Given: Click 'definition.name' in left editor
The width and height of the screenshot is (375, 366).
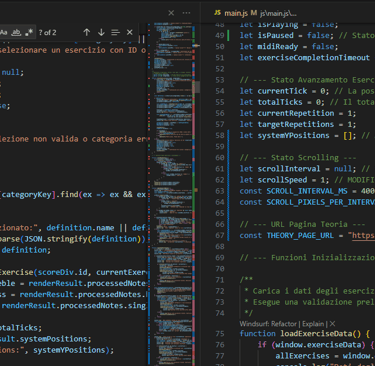Looking at the screenshot, I should tap(80, 228).
